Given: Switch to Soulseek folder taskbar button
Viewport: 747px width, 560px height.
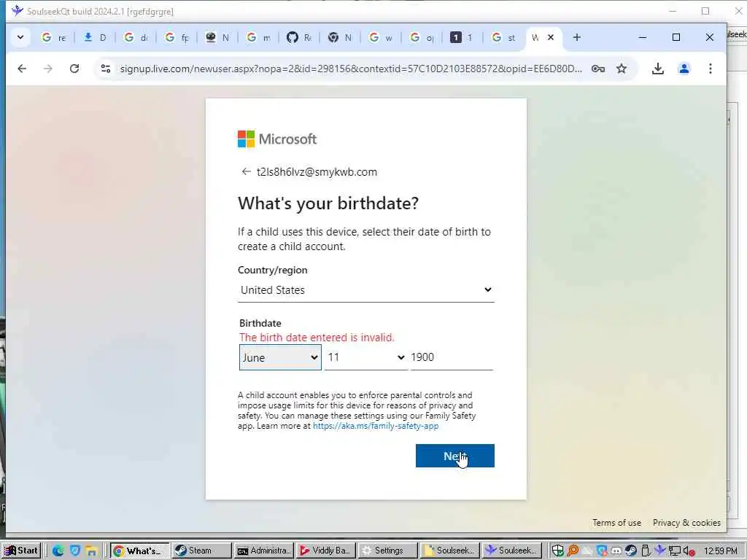Looking at the screenshot, I should pos(449,551).
